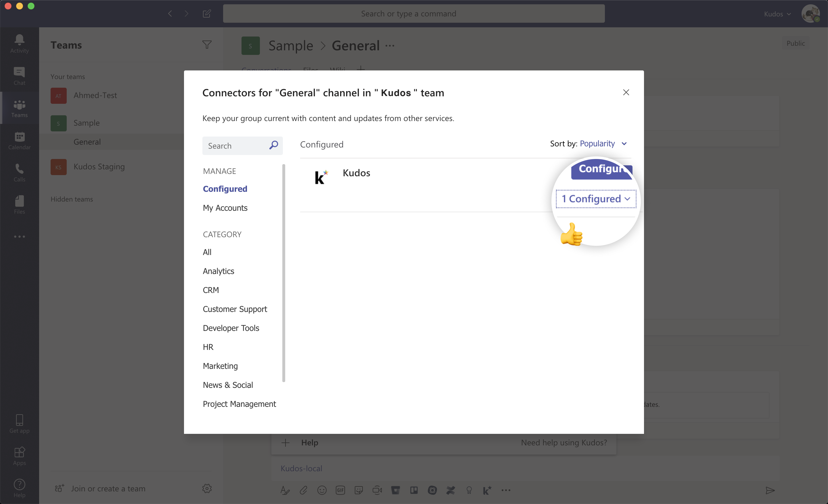
Task: Open the Calls section
Action: (19, 173)
